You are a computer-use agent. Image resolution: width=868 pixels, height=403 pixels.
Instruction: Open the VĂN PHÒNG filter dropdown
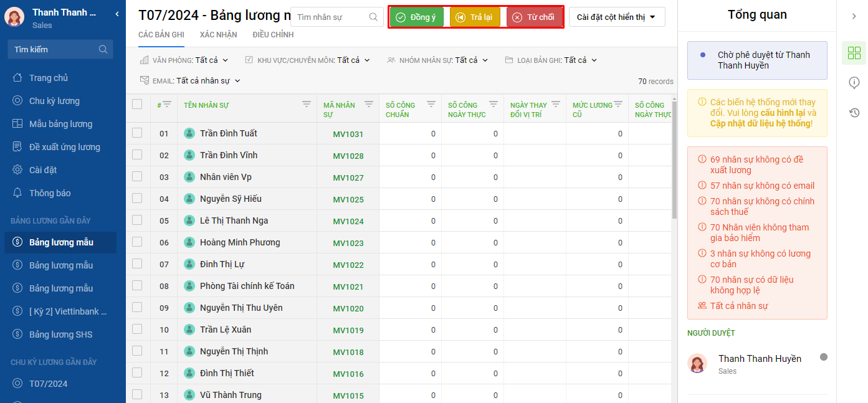(184, 60)
